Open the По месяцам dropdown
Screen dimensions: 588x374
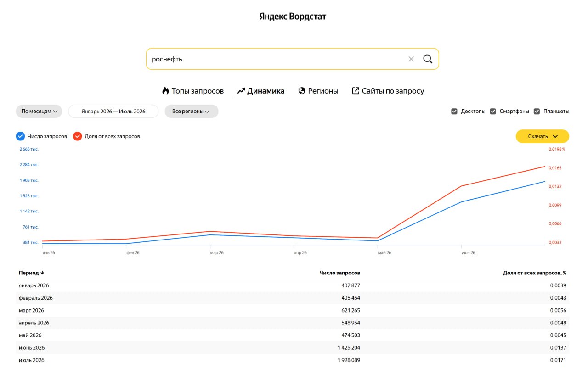point(39,111)
